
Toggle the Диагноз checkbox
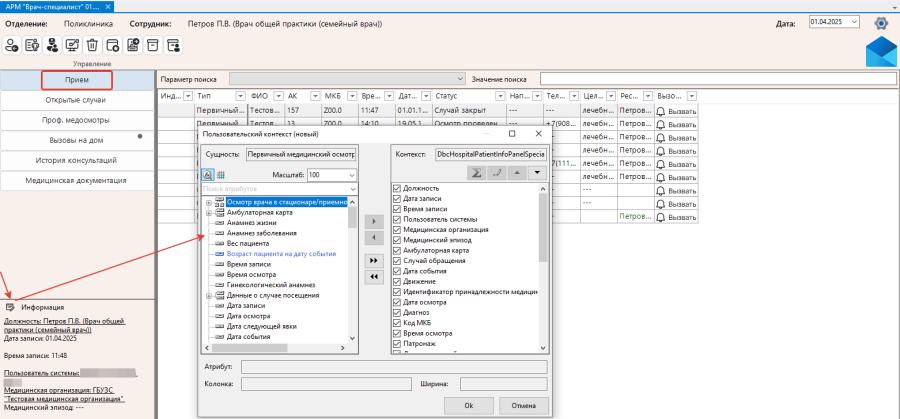tap(397, 313)
